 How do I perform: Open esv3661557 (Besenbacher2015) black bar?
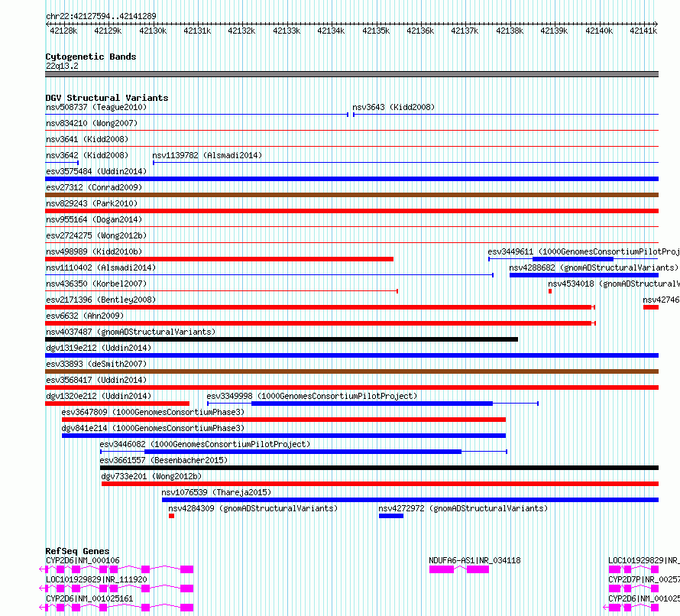coord(379,468)
